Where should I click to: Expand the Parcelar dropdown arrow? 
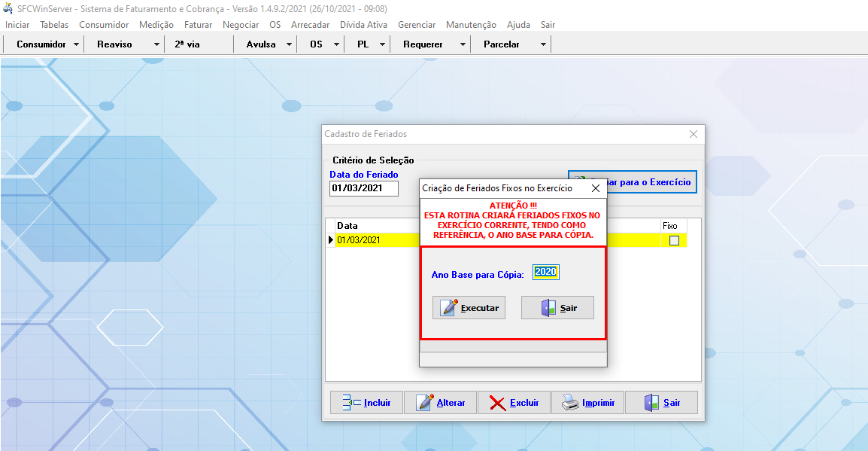coord(543,44)
